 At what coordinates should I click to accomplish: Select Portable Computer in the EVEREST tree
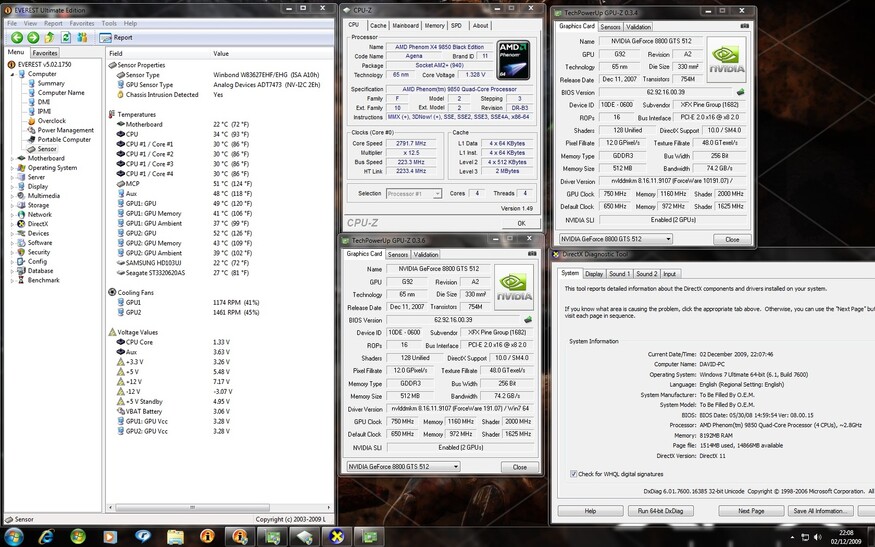pyautogui.click(x=64, y=140)
